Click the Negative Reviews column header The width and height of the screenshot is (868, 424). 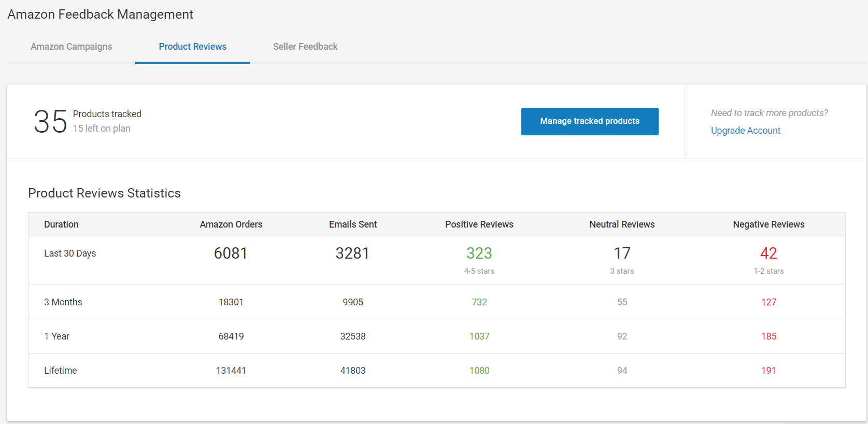769,224
